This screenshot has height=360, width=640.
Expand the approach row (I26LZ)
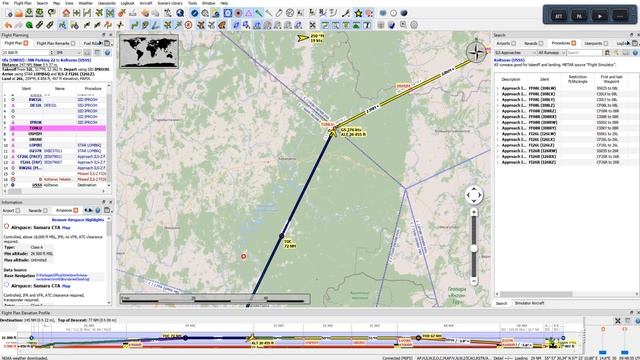[498, 145]
